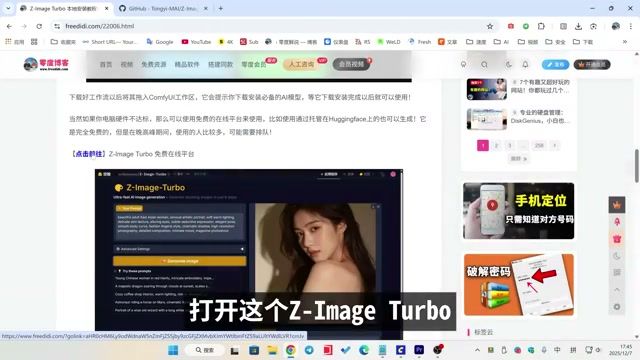
Task: Click the blue publish button in header
Action: (555, 64)
